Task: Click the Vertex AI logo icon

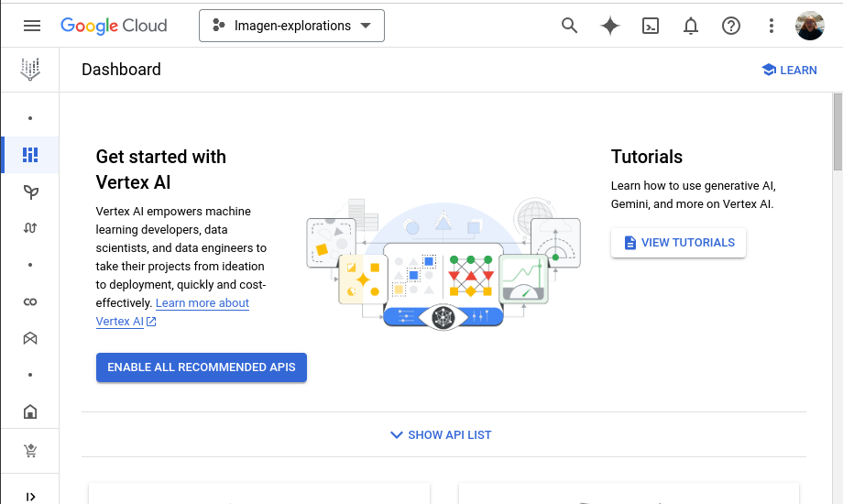Action: tap(30, 69)
